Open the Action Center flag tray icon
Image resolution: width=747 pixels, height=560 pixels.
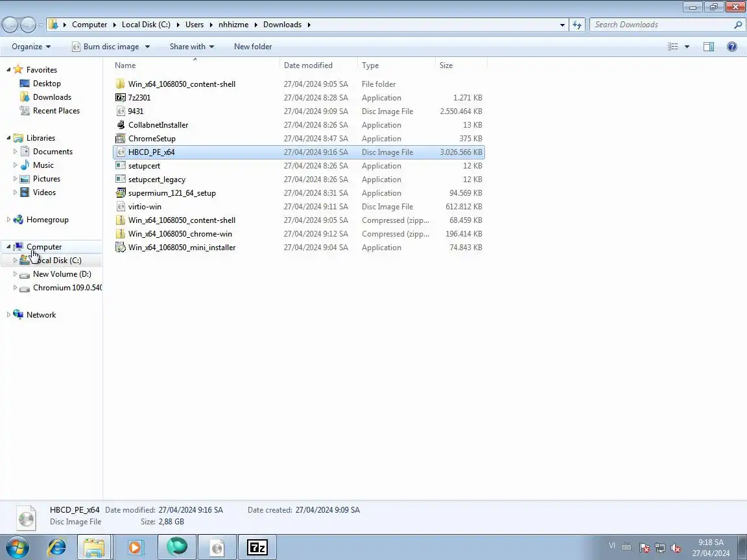coord(644,548)
